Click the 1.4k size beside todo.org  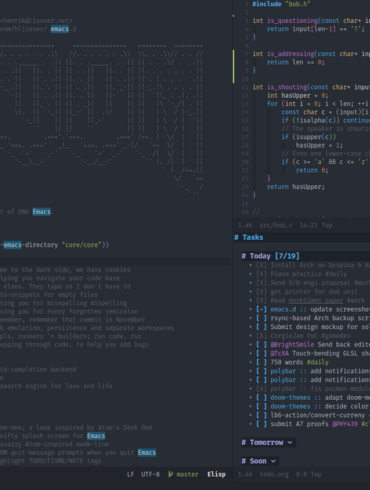(x=245, y=474)
